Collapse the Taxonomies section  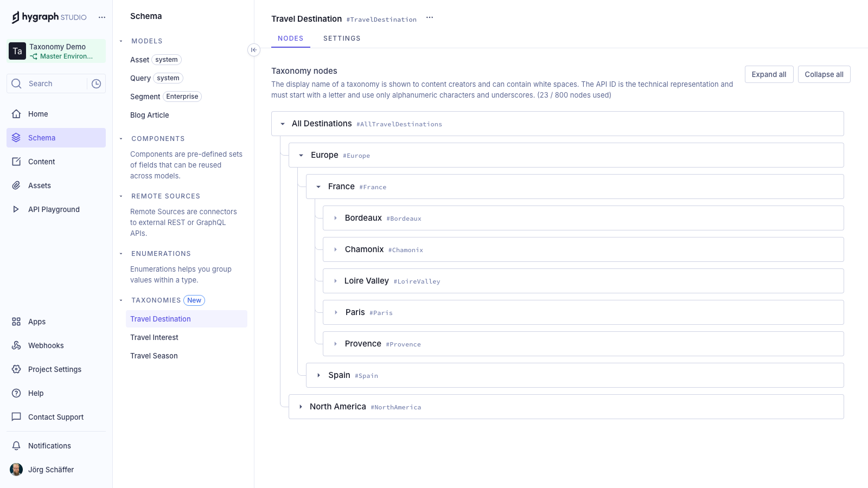pyautogui.click(x=121, y=300)
